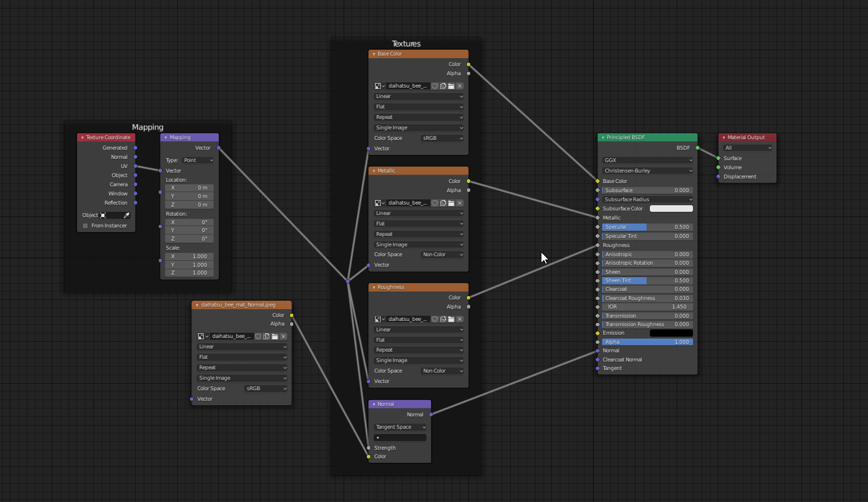This screenshot has width=868, height=502.
Task: Toggle fake user shield in Base Color node
Action: click(x=434, y=86)
